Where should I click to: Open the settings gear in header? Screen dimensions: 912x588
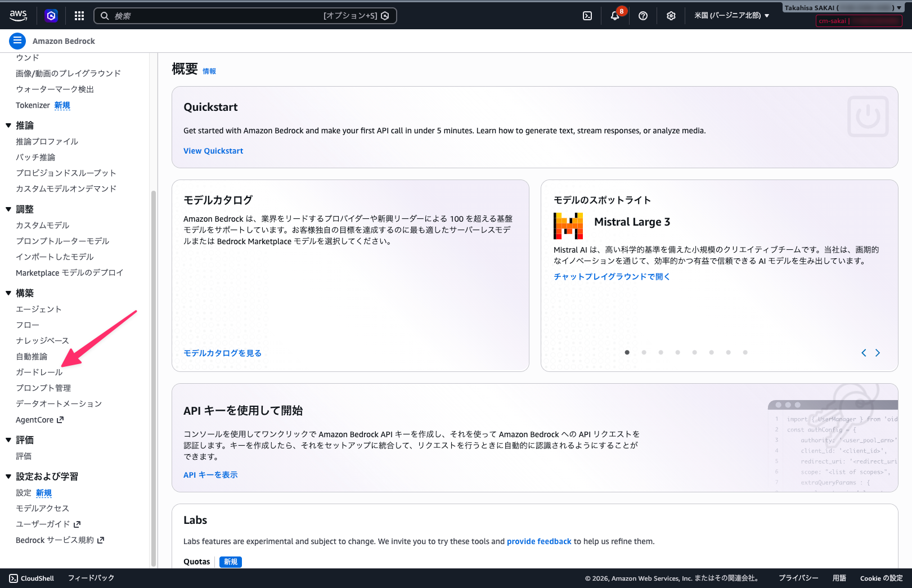point(671,16)
